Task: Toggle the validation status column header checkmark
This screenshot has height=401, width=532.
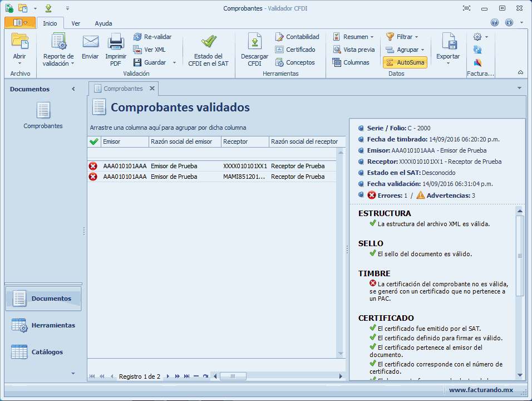Action: pyautogui.click(x=93, y=142)
